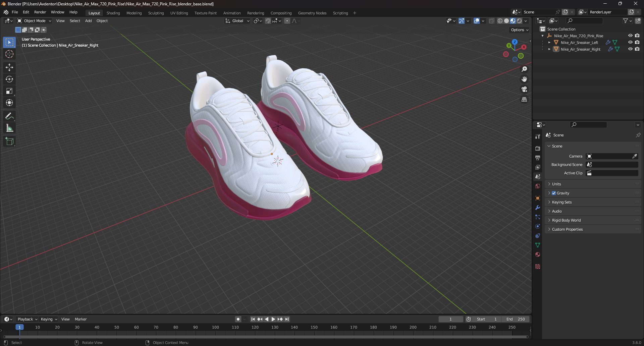Toggle snapping magnet in the header
644x346 pixels.
coord(268,21)
